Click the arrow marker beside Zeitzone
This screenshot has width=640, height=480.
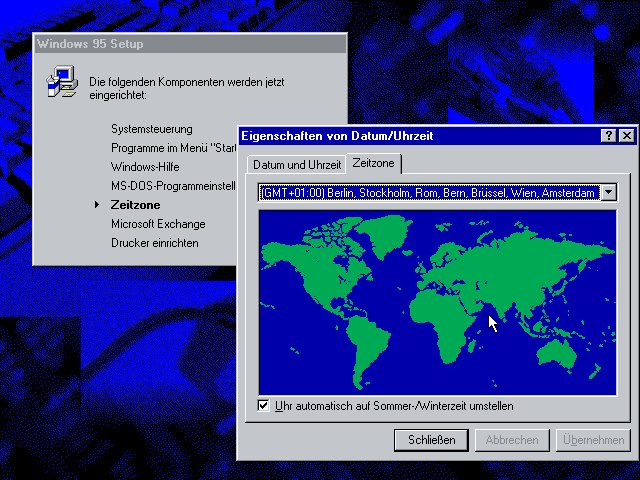tap(96, 205)
